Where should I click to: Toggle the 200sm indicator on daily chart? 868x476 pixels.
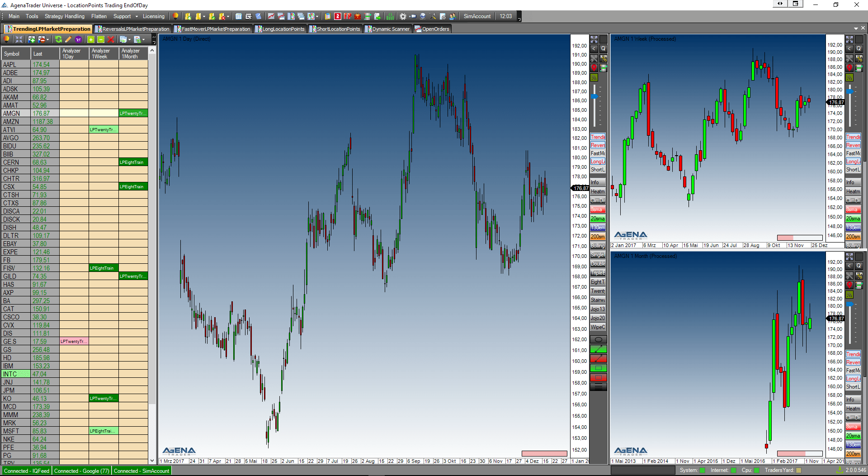(x=598, y=237)
